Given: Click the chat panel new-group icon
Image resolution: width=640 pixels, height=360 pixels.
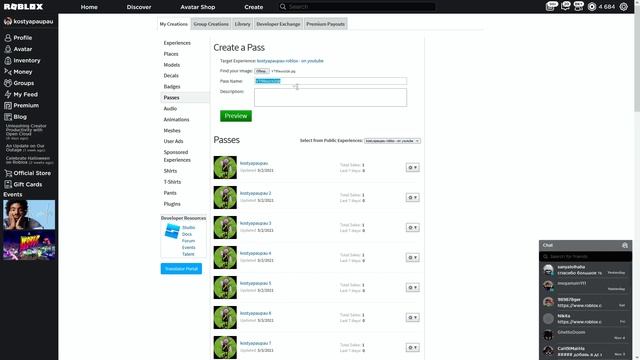Looking at the screenshot, I should coord(624,245).
